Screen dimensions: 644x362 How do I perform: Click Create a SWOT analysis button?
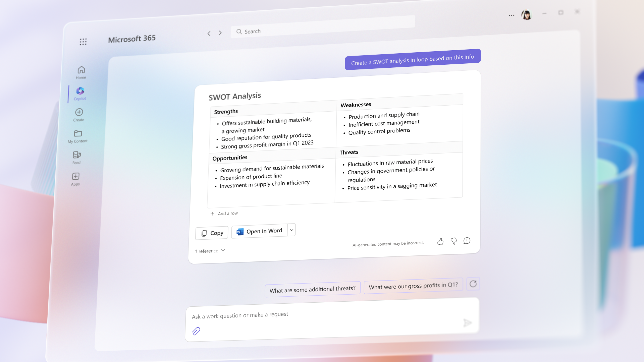[x=413, y=57]
